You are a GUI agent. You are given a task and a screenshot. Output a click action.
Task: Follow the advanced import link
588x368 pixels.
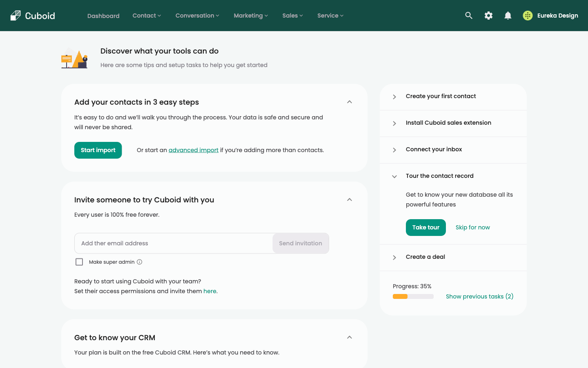click(194, 150)
